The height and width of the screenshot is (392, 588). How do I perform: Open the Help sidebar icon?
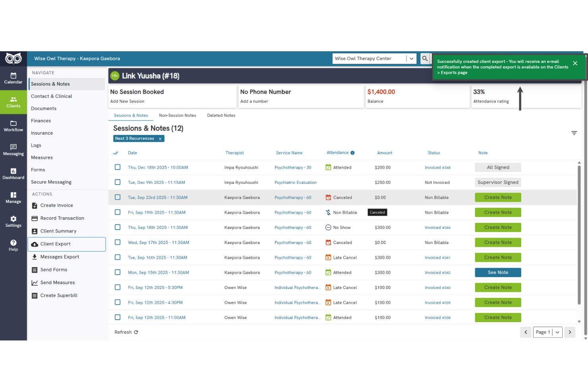[13, 245]
